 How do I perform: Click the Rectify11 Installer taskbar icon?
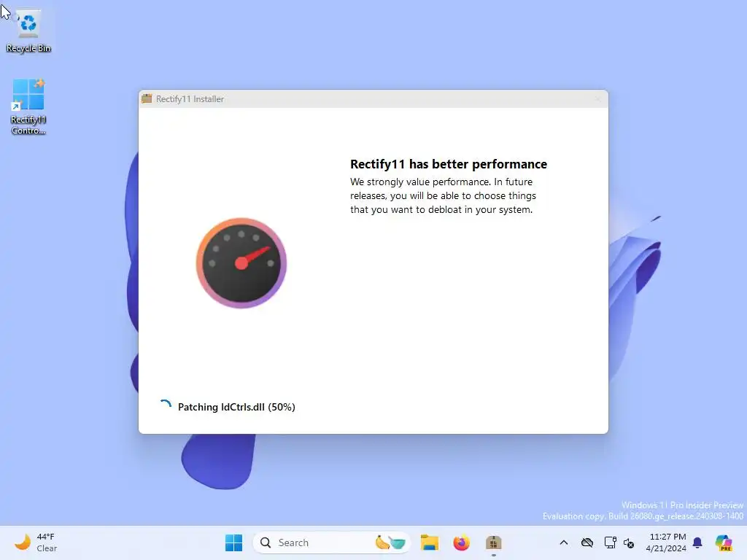493,542
